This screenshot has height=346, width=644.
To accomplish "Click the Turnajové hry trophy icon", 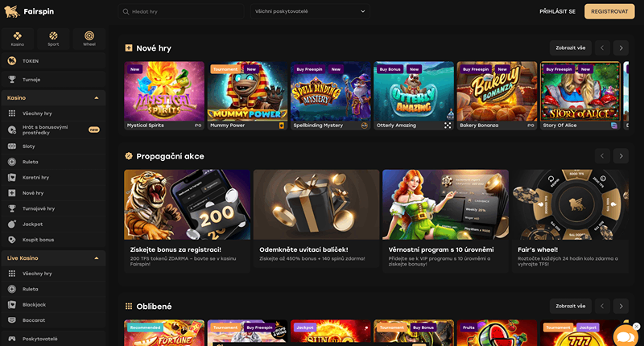I will point(12,208).
